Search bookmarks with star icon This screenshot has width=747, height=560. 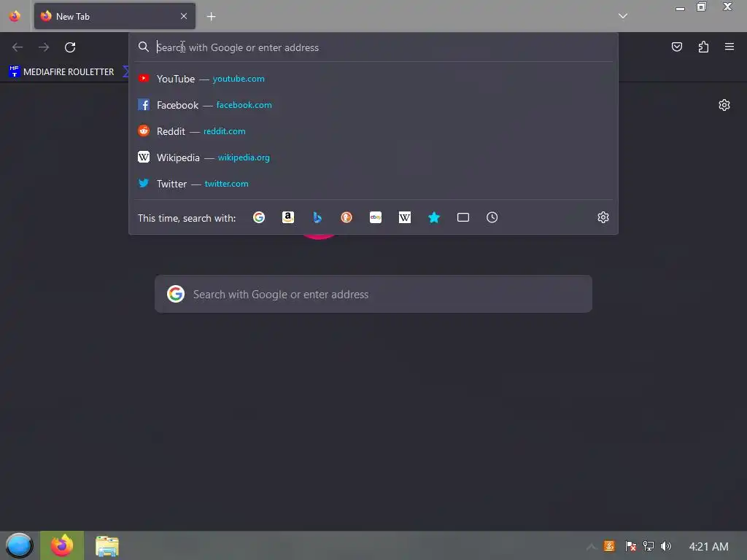[434, 217]
